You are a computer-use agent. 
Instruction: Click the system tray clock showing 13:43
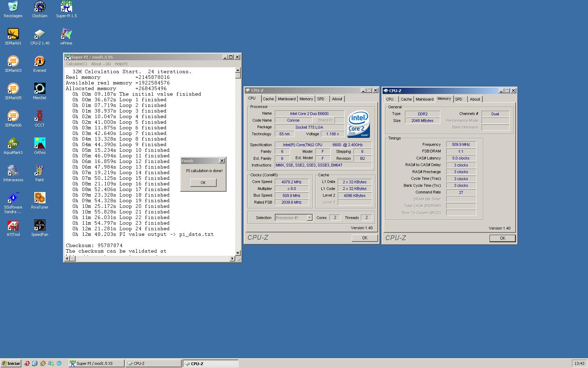click(x=579, y=363)
